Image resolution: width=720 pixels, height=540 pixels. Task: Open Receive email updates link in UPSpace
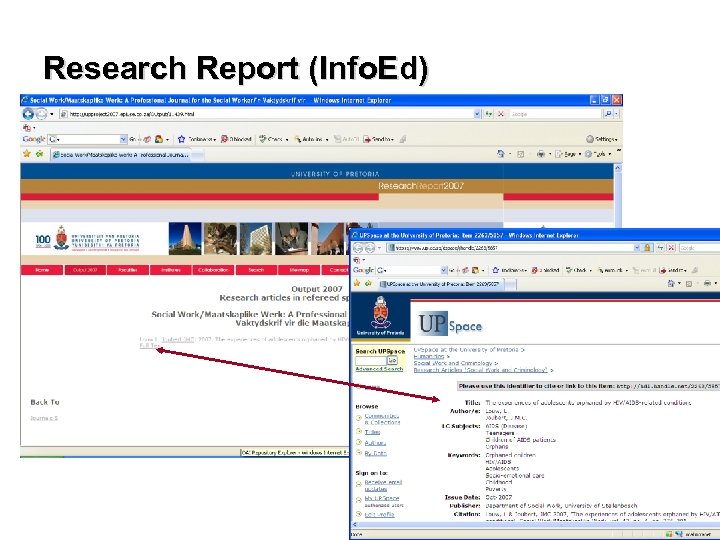[383, 485]
